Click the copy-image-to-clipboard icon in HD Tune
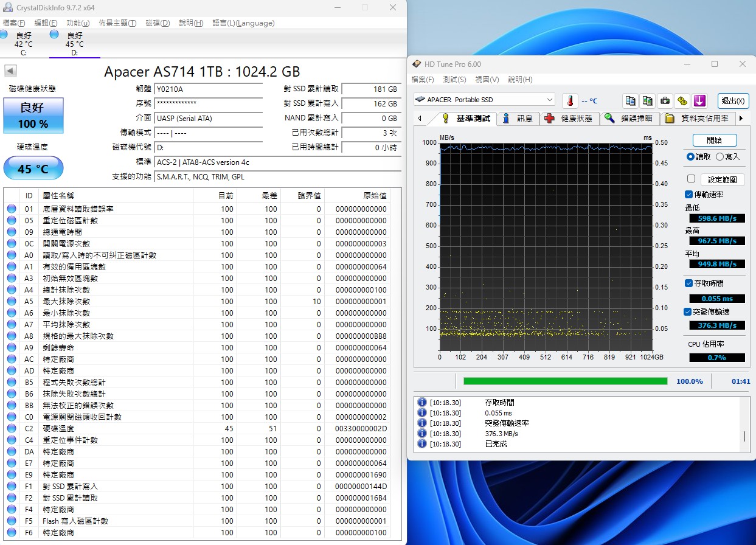The width and height of the screenshot is (756, 545). (647, 100)
